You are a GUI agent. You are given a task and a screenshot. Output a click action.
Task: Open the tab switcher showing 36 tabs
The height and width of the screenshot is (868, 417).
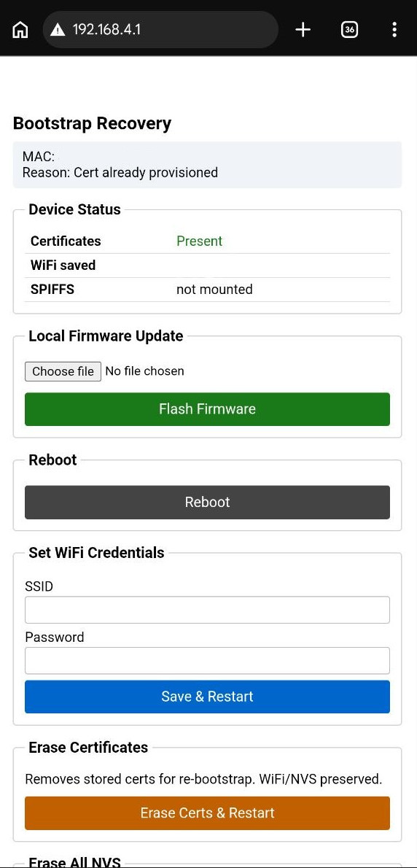click(349, 29)
